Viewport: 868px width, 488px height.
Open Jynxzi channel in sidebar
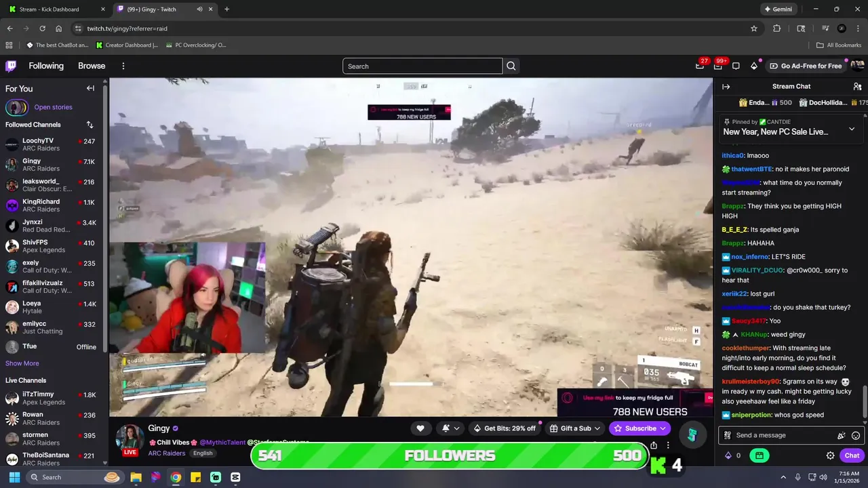pos(52,226)
